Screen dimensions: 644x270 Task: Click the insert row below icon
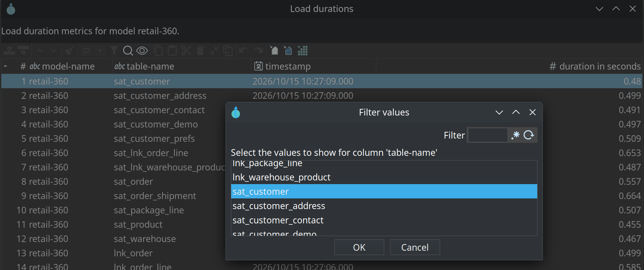click(23, 51)
